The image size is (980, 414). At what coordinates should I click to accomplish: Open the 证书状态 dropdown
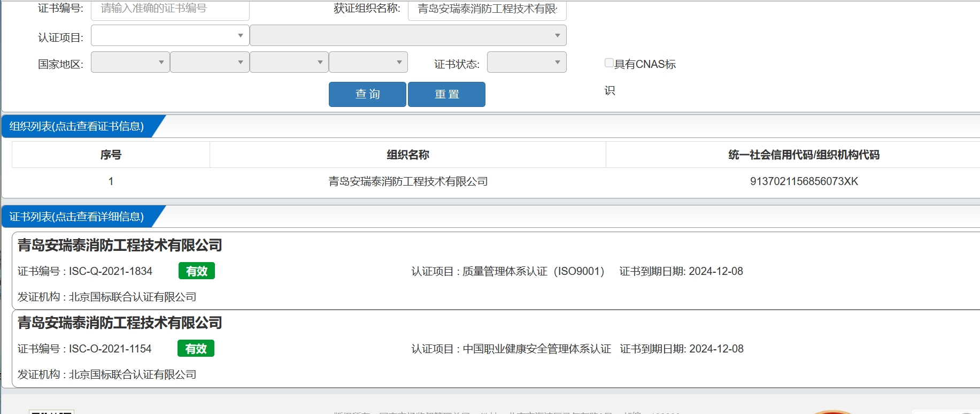coord(527,62)
